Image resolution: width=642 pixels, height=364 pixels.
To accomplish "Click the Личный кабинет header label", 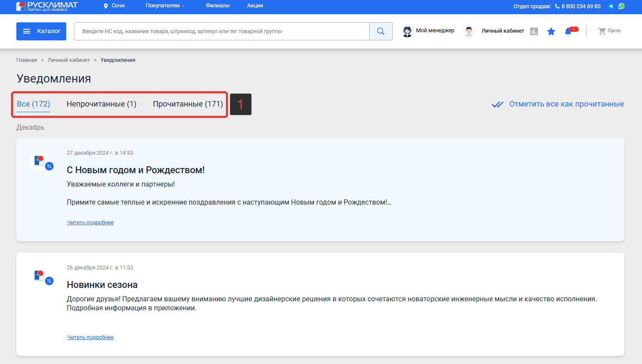I will coord(503,31).
